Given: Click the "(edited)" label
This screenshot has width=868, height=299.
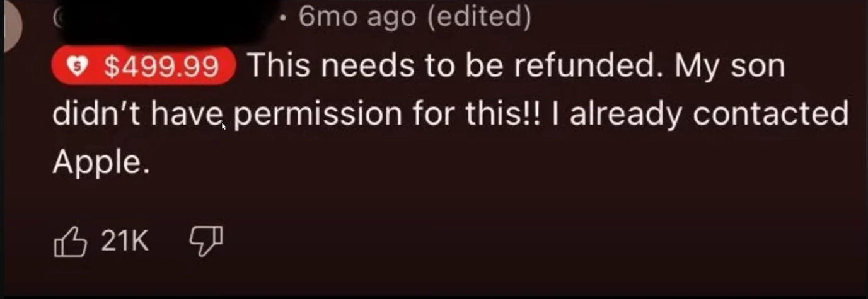Looking at the screenshot, I should [478, 18].
